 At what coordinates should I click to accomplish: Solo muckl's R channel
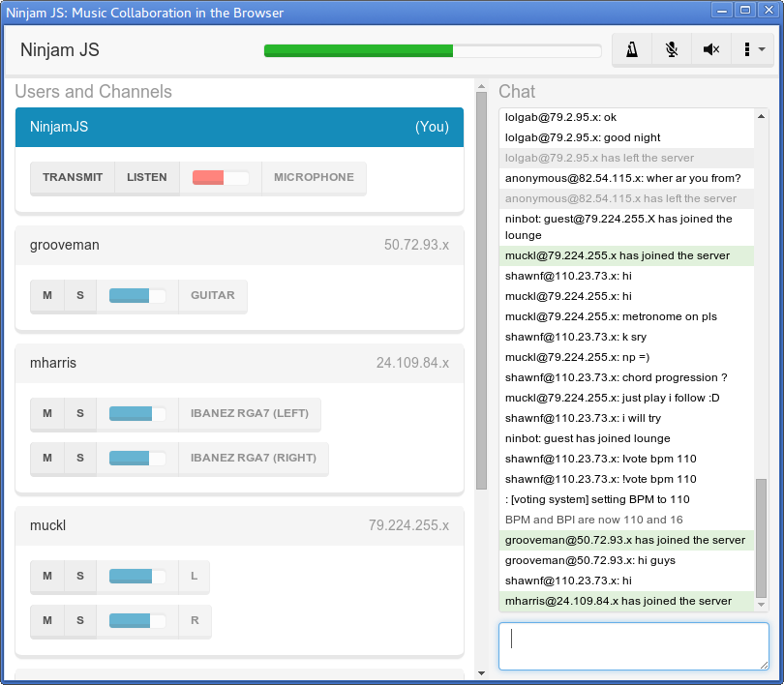(x=80, y=620)
